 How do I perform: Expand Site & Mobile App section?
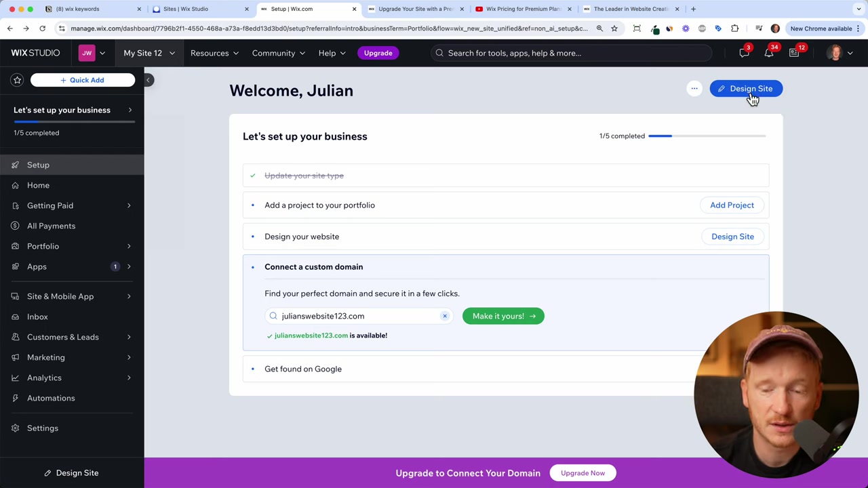[x=72, y=296]
